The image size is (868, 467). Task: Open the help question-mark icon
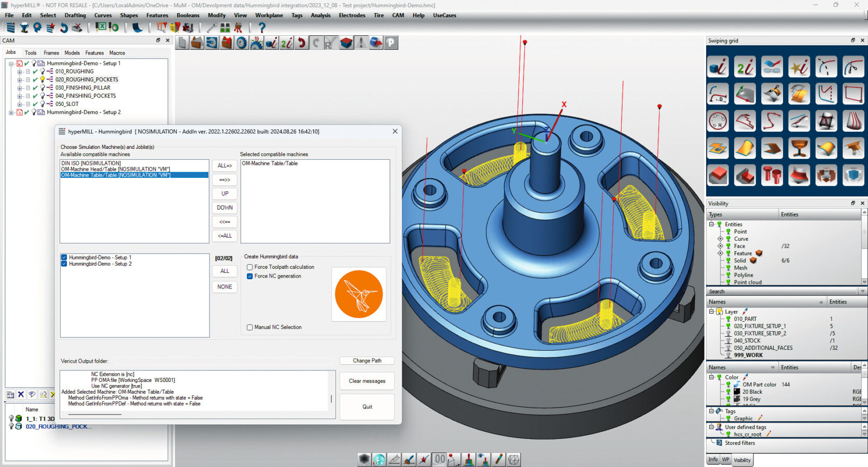click(x=262, y=29)
